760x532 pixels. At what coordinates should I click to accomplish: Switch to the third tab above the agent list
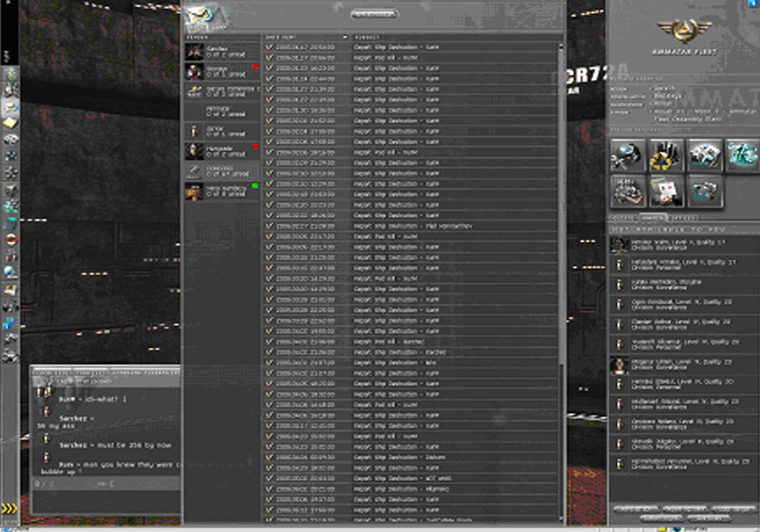(x=683, y=218)
